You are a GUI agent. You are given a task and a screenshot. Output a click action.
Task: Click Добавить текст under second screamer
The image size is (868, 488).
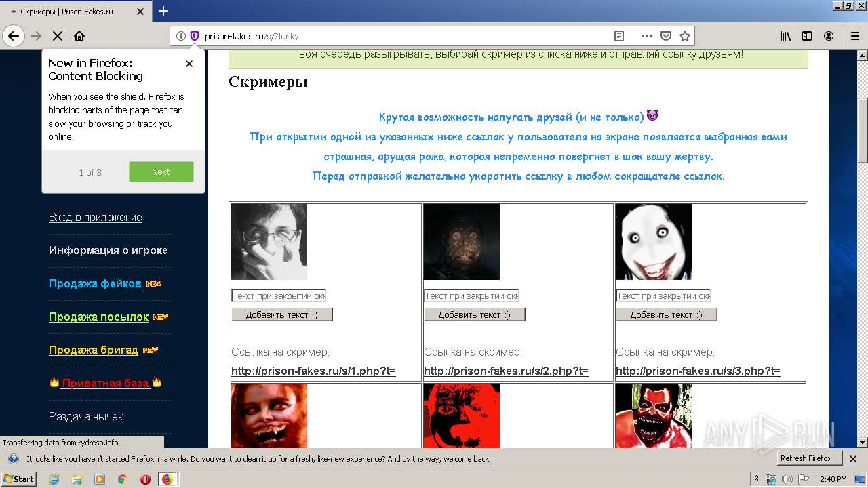(475, 314)
